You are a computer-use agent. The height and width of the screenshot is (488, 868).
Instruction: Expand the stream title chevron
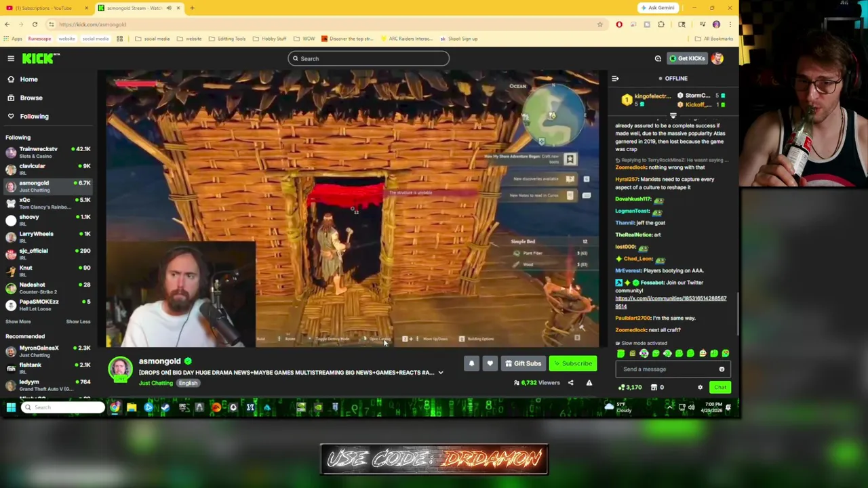click(441, 372)
